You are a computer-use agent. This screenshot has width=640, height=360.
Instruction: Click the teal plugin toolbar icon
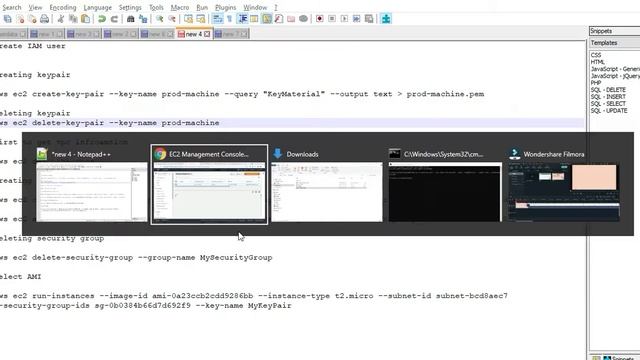pyautogui.click(x=386, y=18)
